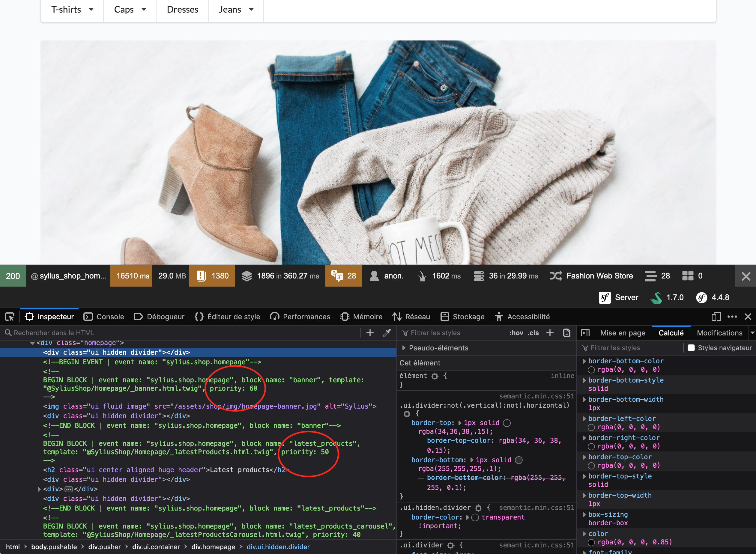
Task: Open the Dresses category link
Action: point(182,10)
